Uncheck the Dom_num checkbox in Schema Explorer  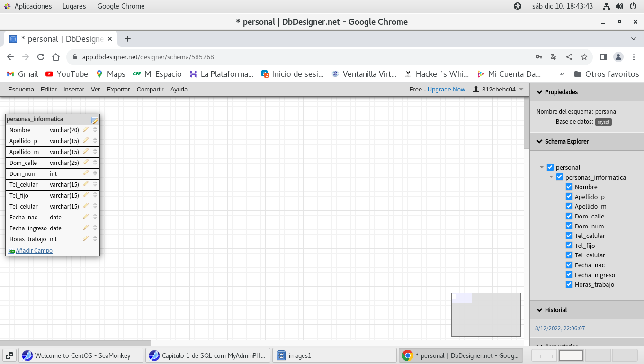(569, 226)
